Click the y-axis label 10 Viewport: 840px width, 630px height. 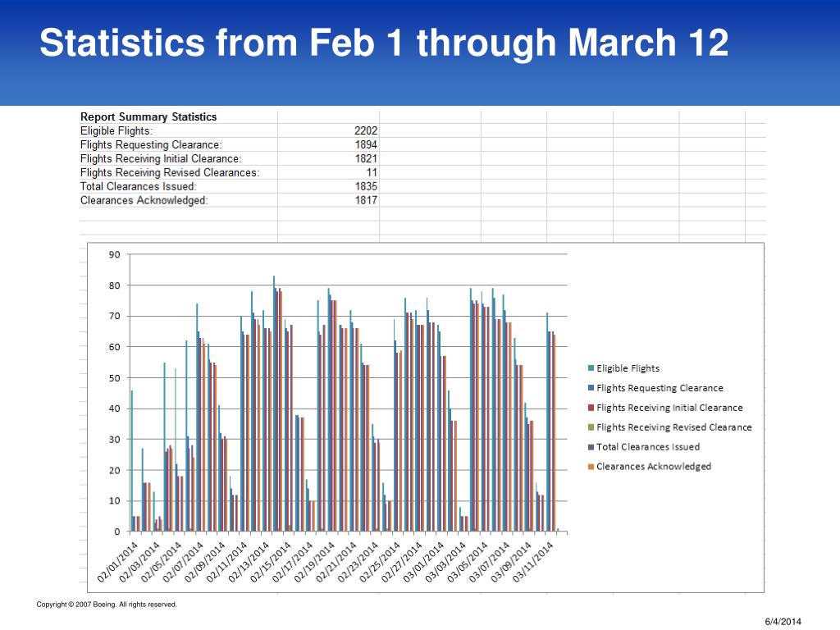coord(115,501)
